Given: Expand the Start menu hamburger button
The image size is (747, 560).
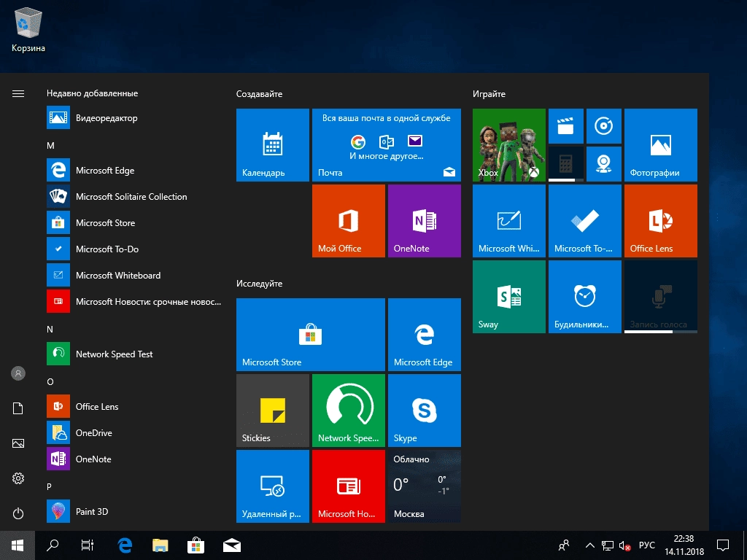Looking at the screenshot, I should tap(18, 94).
